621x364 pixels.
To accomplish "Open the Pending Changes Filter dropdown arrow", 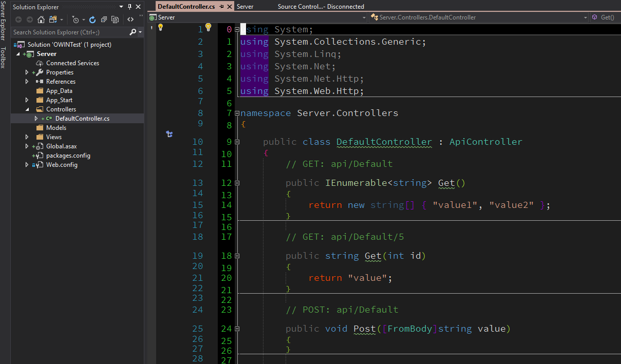I will 84,20.
